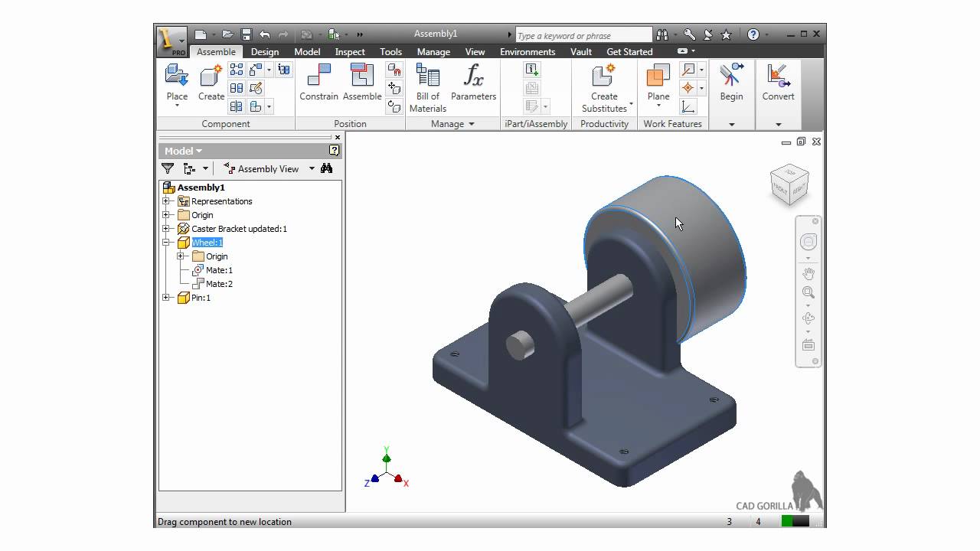Image resolution: width=980 pixels, height=551 pixels.
Task: Click the browser help question icon
Action: click(334, 151)
